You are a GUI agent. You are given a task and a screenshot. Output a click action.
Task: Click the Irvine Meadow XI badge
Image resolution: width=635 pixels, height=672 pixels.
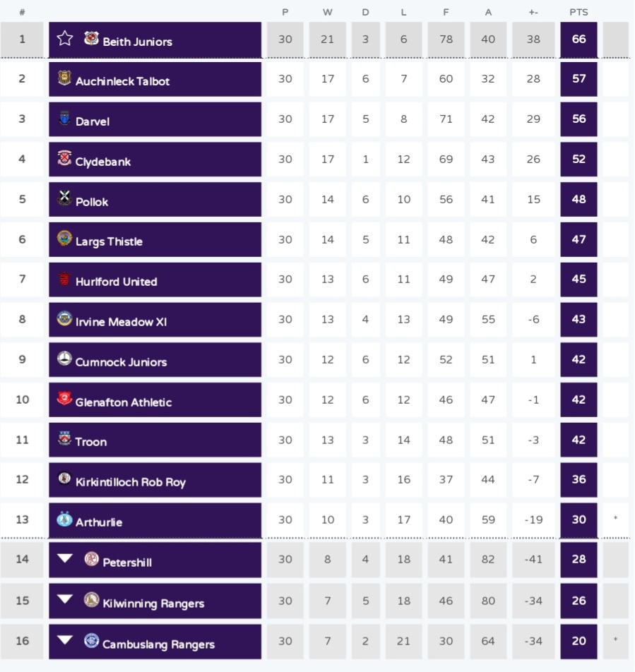[x=64, y=319]
